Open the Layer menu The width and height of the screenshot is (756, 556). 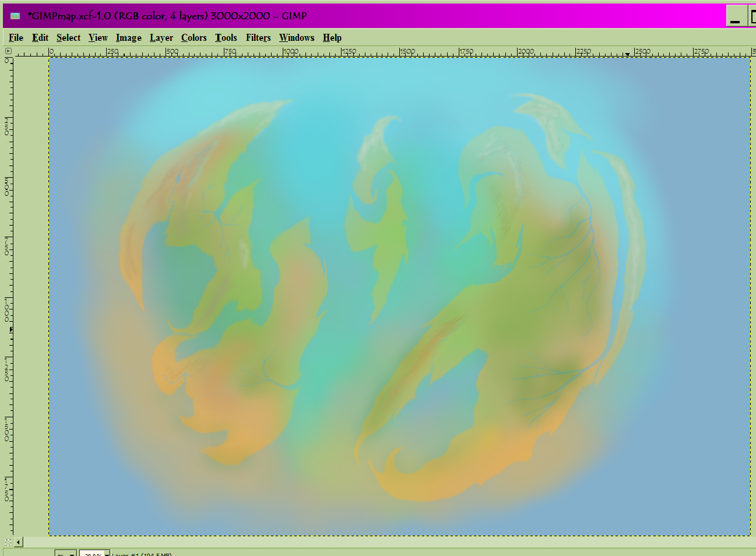(161, 37)
